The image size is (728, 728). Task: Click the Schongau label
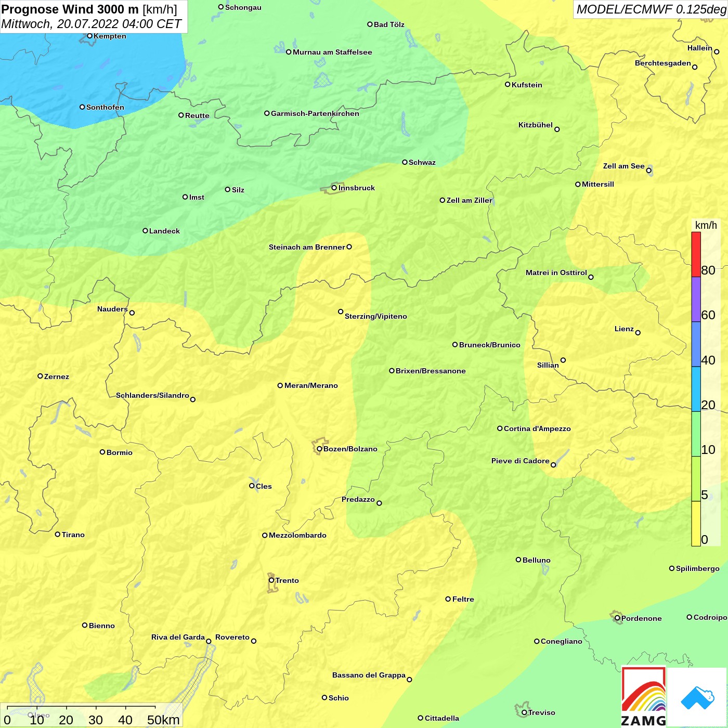click(x=243, y=7)
